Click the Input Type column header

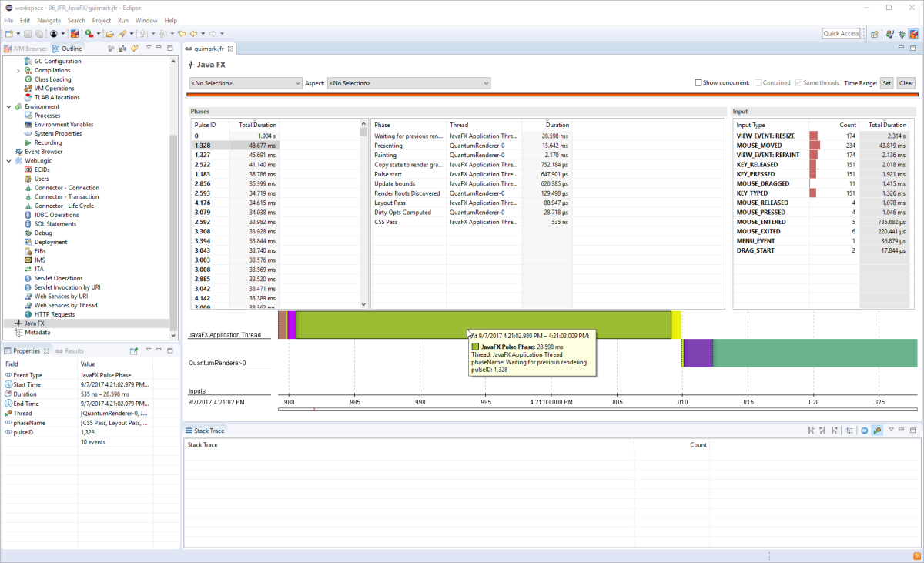click(771, 125)
